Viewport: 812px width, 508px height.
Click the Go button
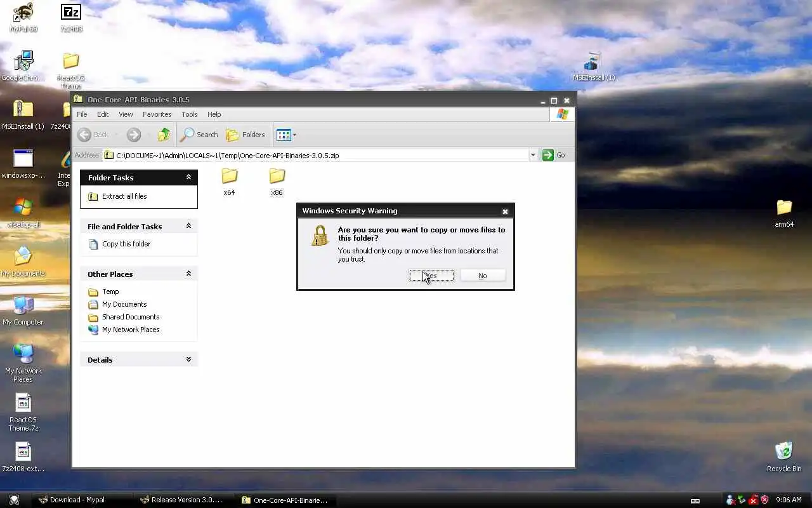[x=554, y=155]
